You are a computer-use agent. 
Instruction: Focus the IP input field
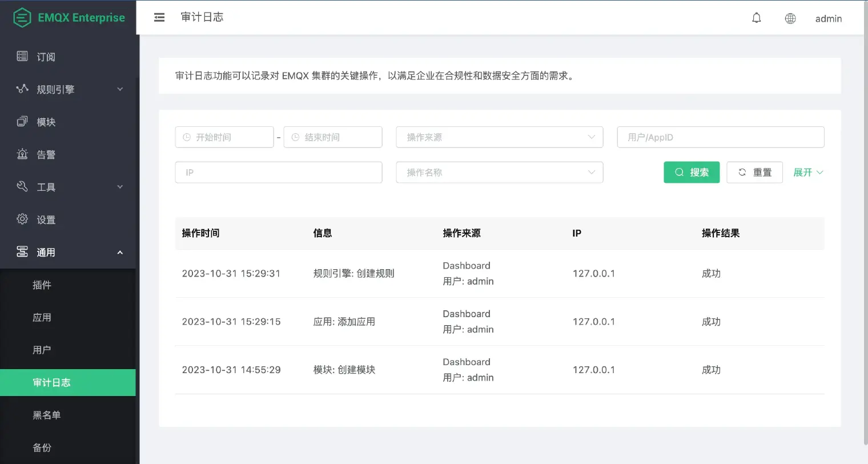pos(279,173)
